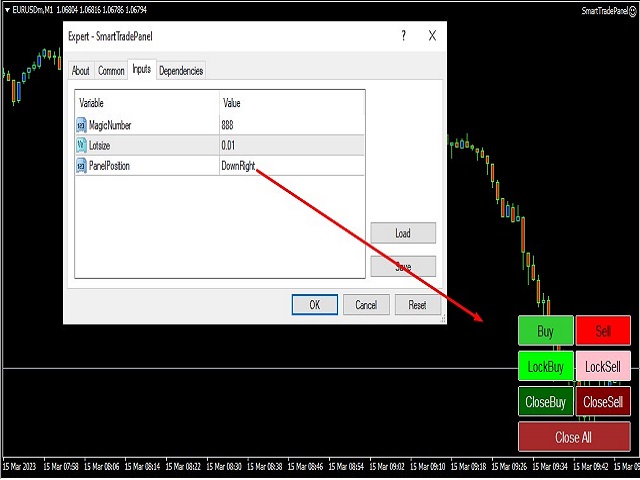Click the CloseSell panel button
This screenshot has height=480, width=640.
(x=603, y=402)
